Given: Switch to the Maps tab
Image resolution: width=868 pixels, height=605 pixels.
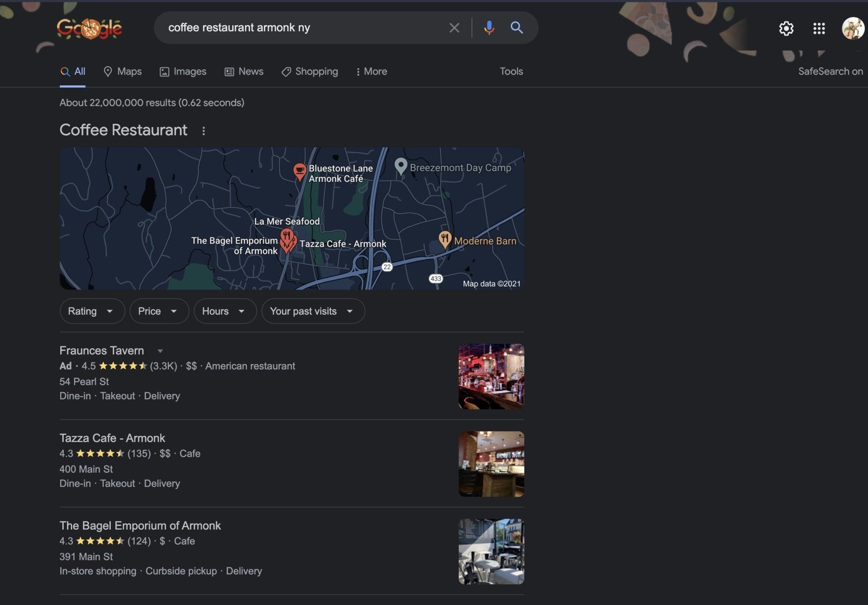Looking at the screenshot, I should [x=123, y=71].
